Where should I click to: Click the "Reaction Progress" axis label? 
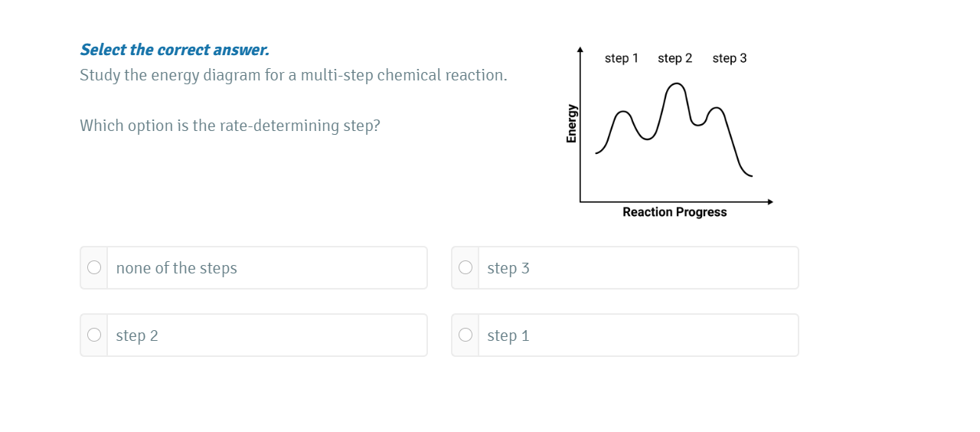(675, 212)
